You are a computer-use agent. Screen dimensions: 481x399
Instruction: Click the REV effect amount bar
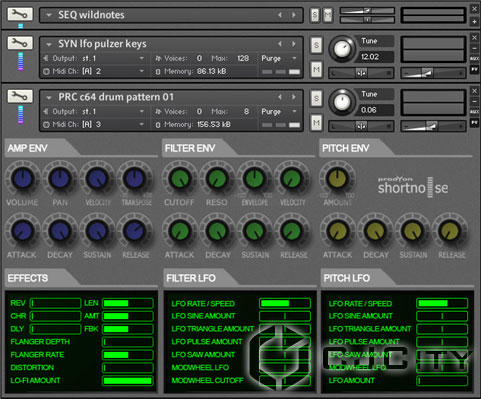[x=55, y=303]
